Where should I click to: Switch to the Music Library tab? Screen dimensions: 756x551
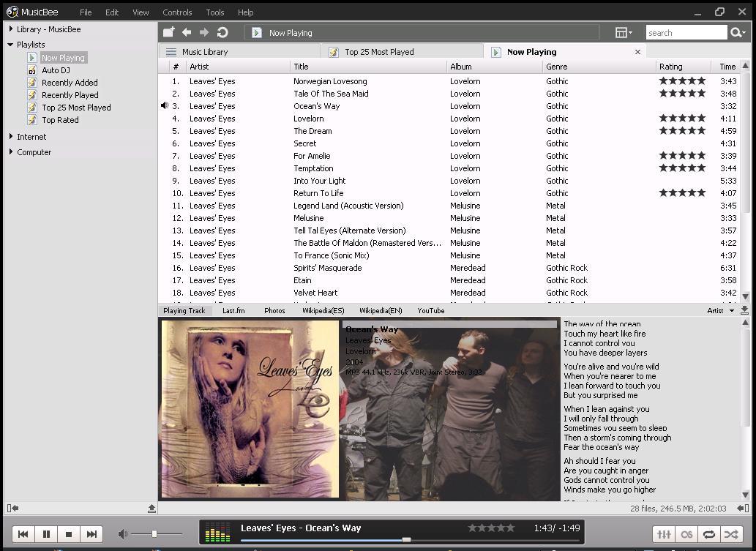tap(239, 51)
